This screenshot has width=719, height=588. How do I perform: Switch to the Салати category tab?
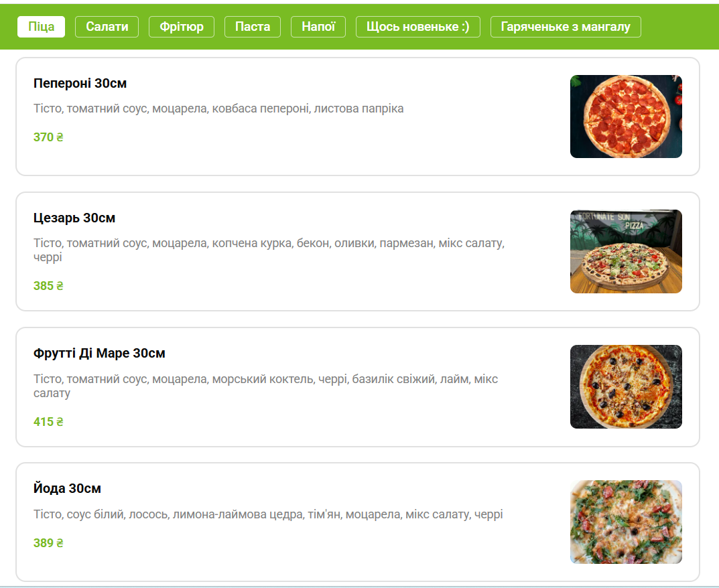[x=107, y=27]
